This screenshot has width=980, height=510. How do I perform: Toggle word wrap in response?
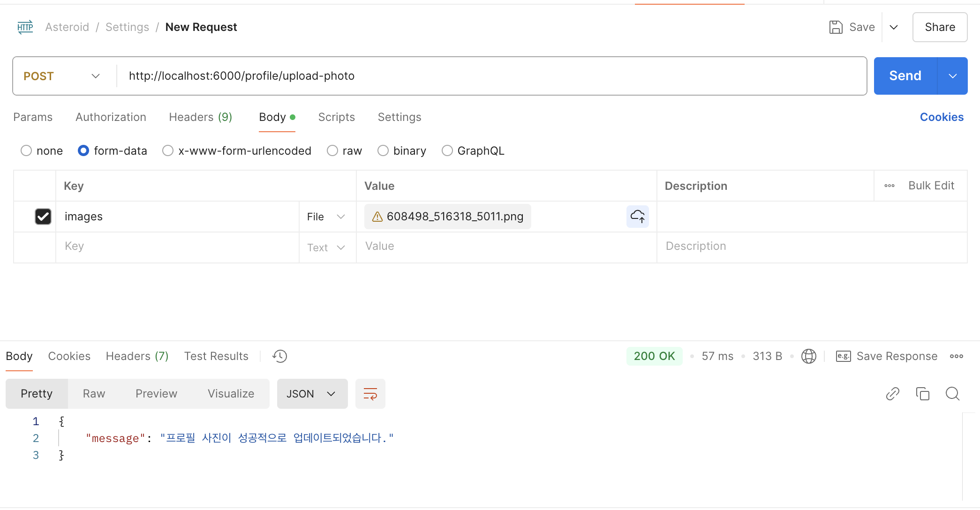pos(370,394)
